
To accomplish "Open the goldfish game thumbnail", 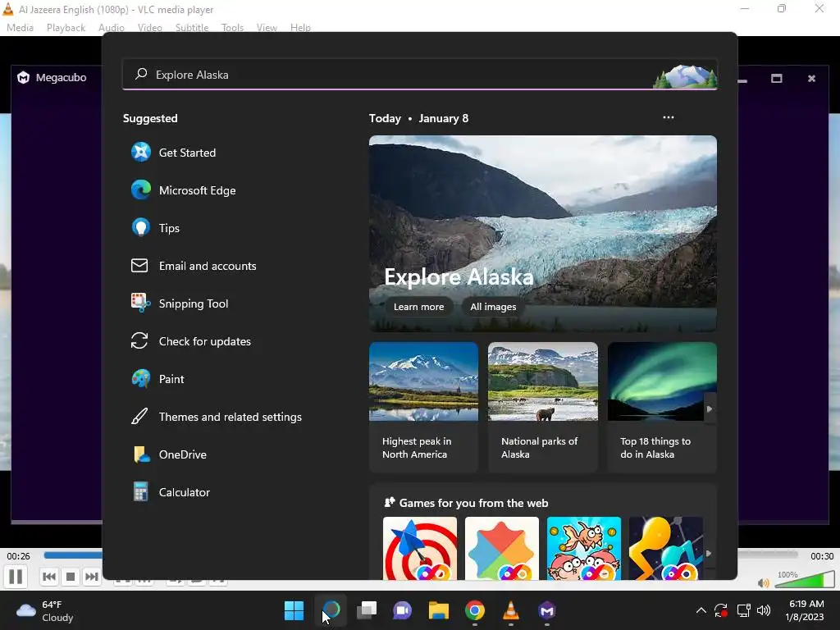I will click(584, 548).
